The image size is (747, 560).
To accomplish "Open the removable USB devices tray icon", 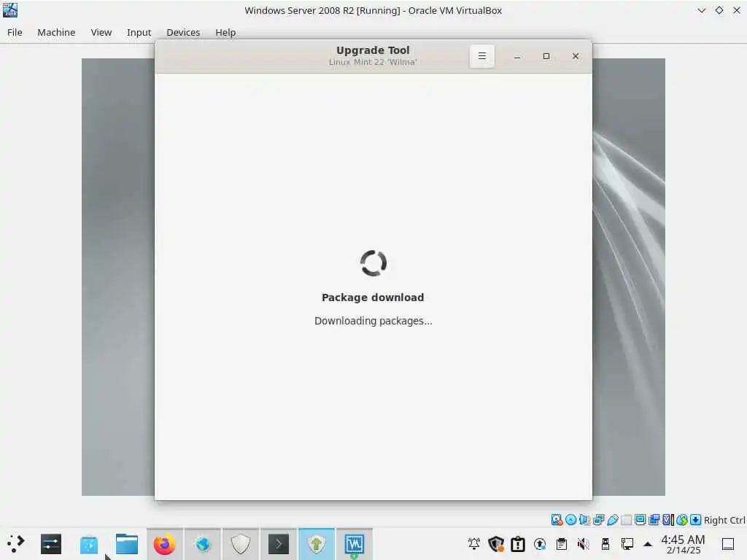I will coord(605,543).
